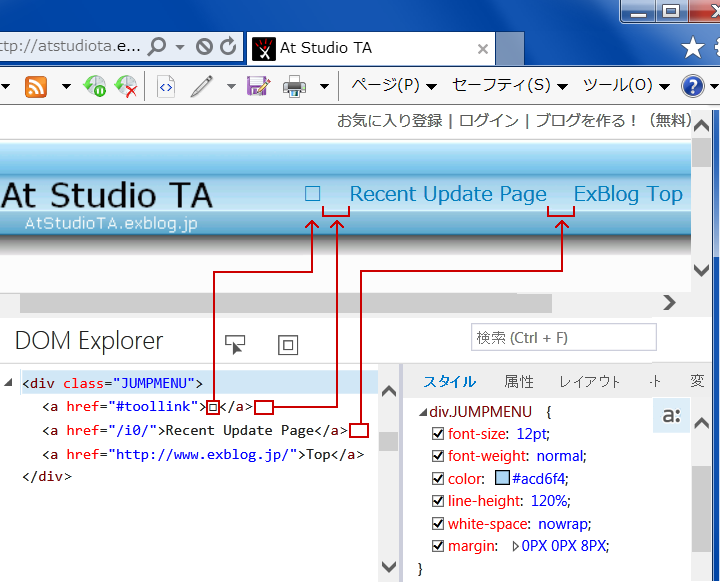
Task: Select the div class="JUMPMENU" row
Action: coord(199,383)
